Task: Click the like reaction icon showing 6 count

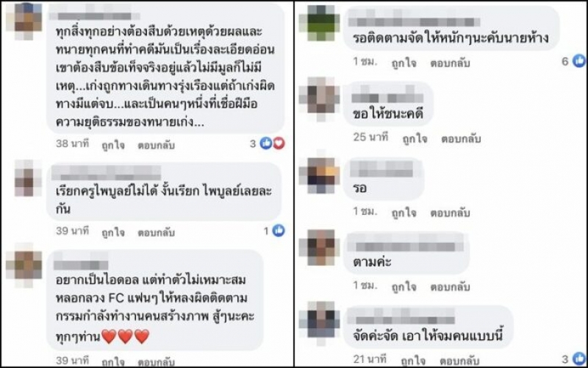Action: (x=579, y=61)
